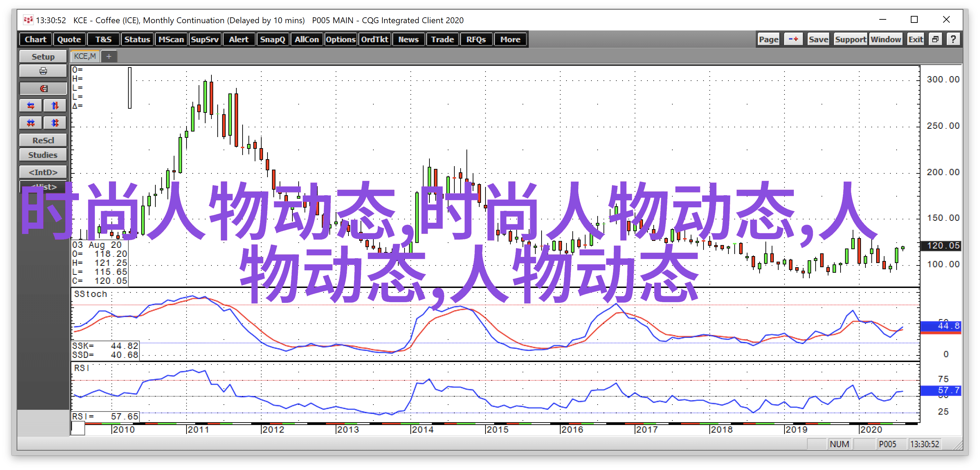Open MScan market scan
The image size is (980, 470).
(171, 39)
